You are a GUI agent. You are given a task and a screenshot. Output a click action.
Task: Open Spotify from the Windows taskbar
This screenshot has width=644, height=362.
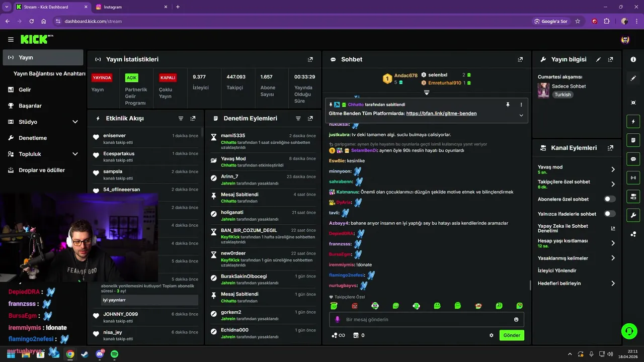(x=114, y=354)
